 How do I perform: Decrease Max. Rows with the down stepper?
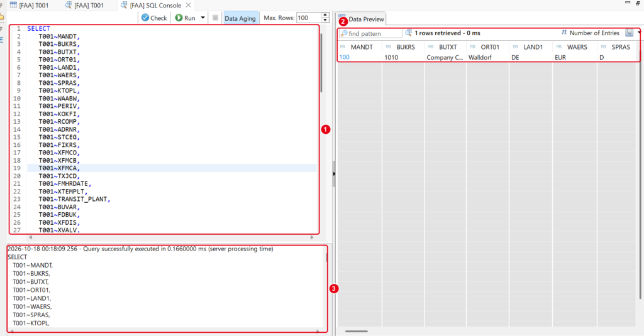click(x=325, y=21)
